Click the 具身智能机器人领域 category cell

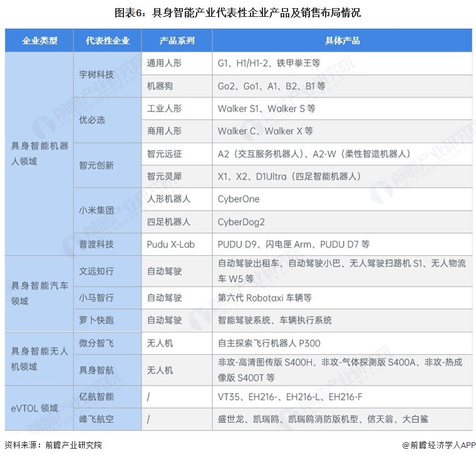coord(39,153)
